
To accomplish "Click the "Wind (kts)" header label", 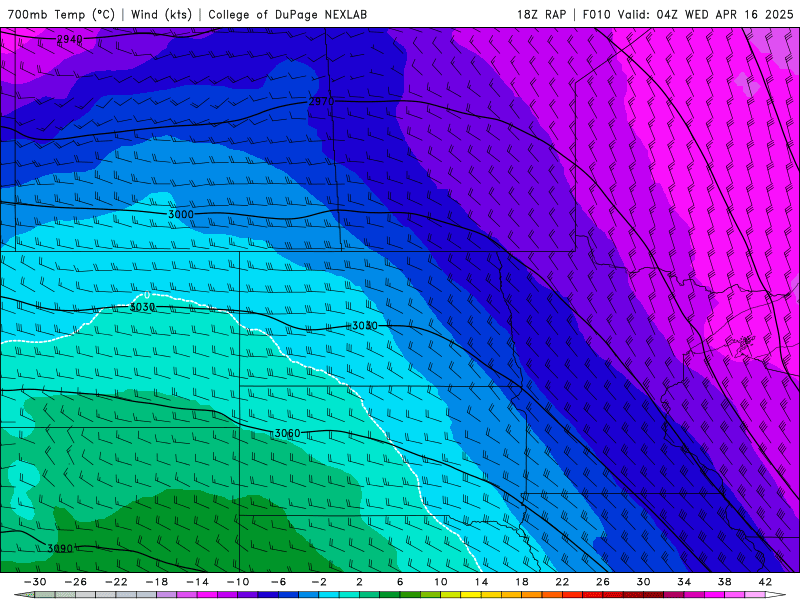I will (161, 14).
